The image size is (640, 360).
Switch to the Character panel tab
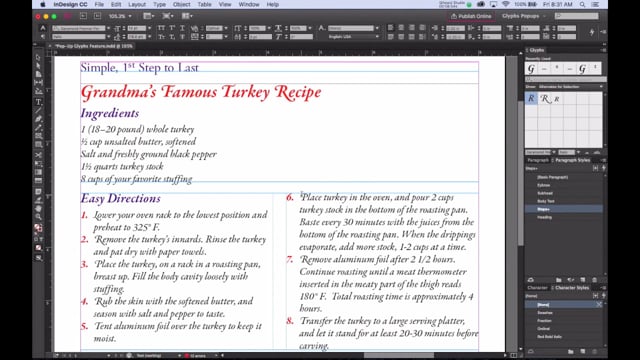[537, 288]
